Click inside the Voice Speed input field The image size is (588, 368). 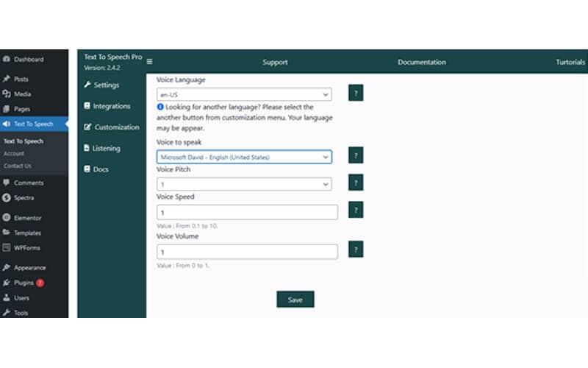click(247, 212)
